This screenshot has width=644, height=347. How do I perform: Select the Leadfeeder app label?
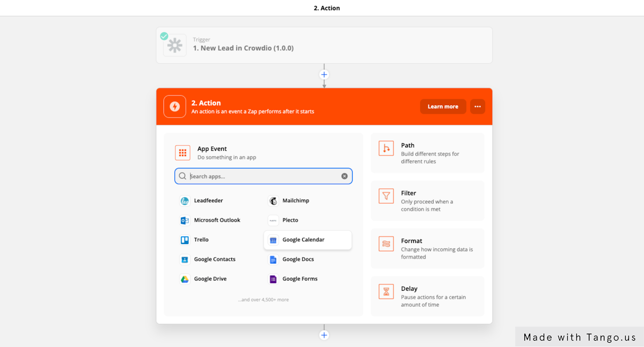(208, 201)
